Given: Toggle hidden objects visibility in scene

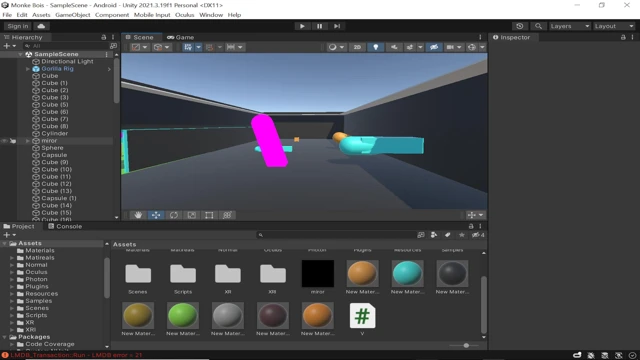Looking at the screenshot, I should point(434,47).
